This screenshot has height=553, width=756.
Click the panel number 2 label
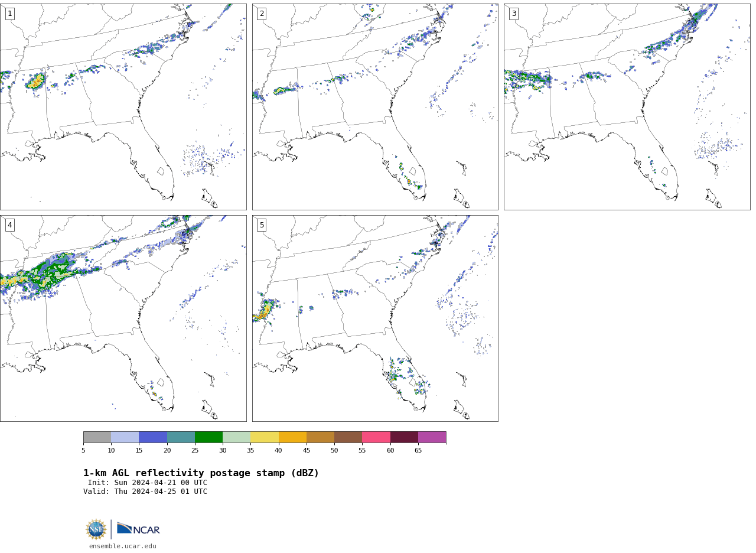coord(262,14)
